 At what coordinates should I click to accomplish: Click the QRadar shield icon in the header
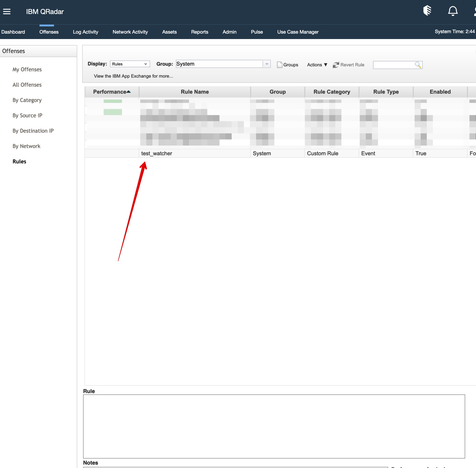click(x=427, y=11)
